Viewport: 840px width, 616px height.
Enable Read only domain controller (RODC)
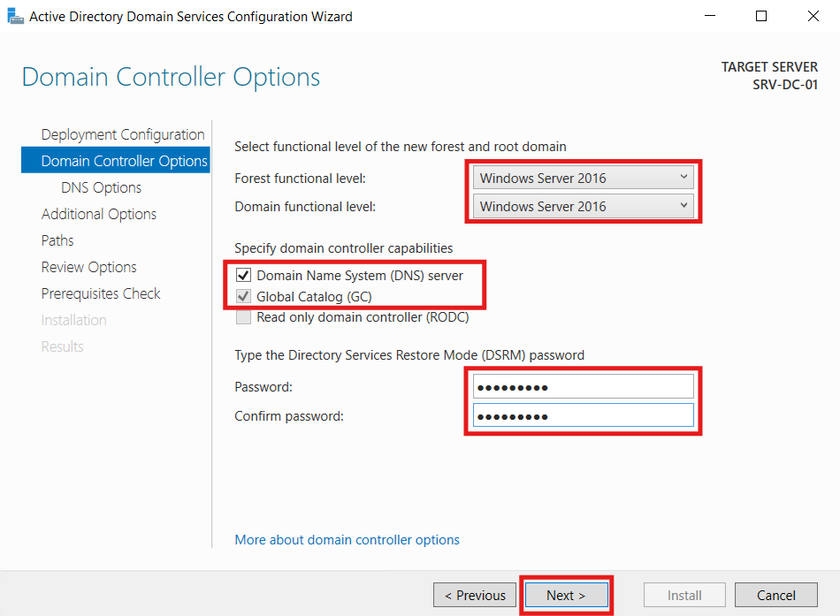(x=244, y=317)
